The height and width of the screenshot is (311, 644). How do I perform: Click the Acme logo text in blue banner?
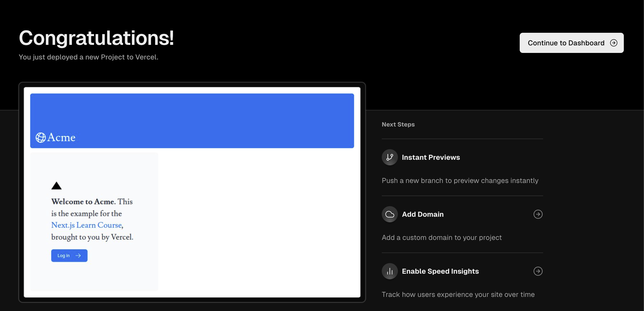[61, 138]
